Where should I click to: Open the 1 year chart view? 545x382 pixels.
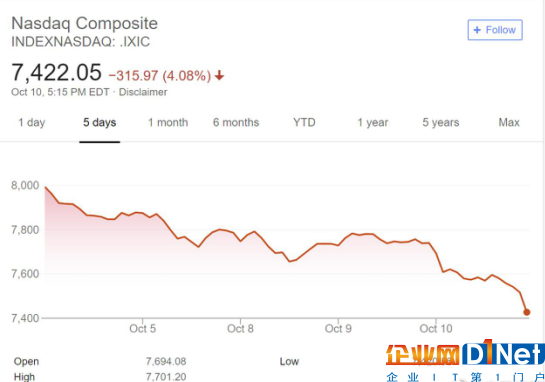click(373, 122)
